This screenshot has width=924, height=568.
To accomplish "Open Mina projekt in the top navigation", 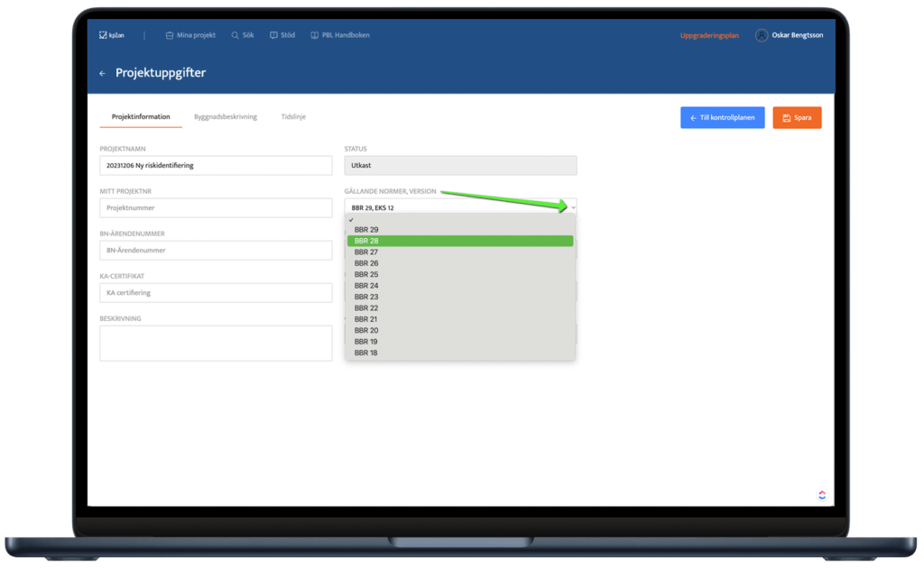I will [x=190, y=35].
